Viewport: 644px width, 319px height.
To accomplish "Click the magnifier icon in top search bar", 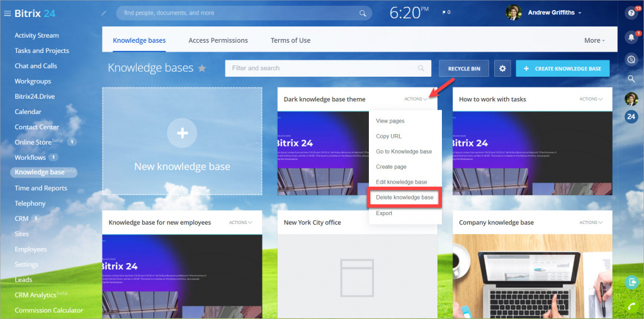I will click(363, 13).
